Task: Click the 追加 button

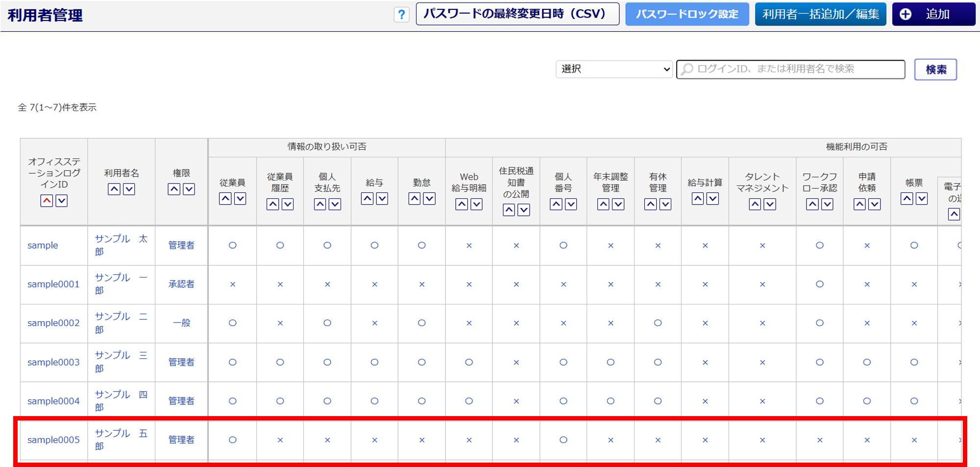Action: pyautogui.click(x=933, y=14)
